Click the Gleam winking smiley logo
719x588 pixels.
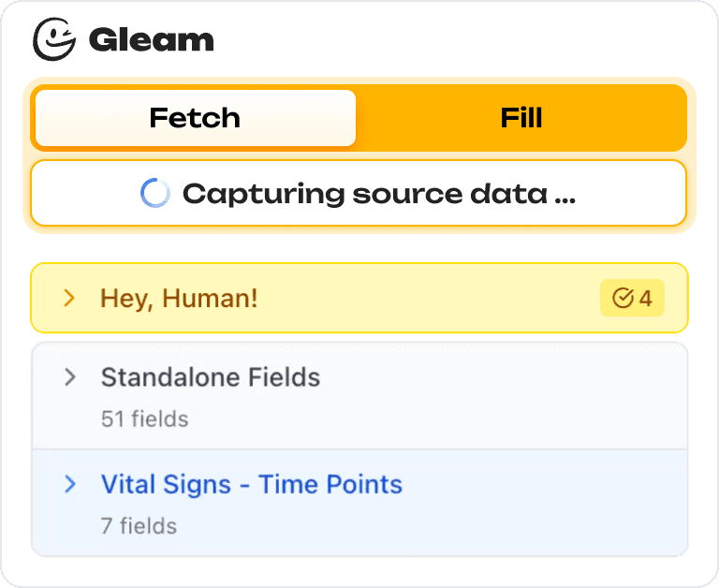coord(54,39)
